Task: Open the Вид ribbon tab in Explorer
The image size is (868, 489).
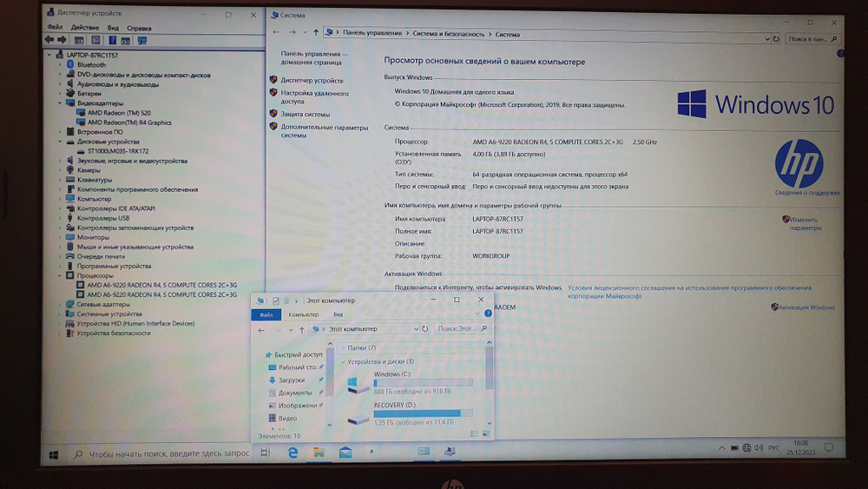Action: pos(338,314)
